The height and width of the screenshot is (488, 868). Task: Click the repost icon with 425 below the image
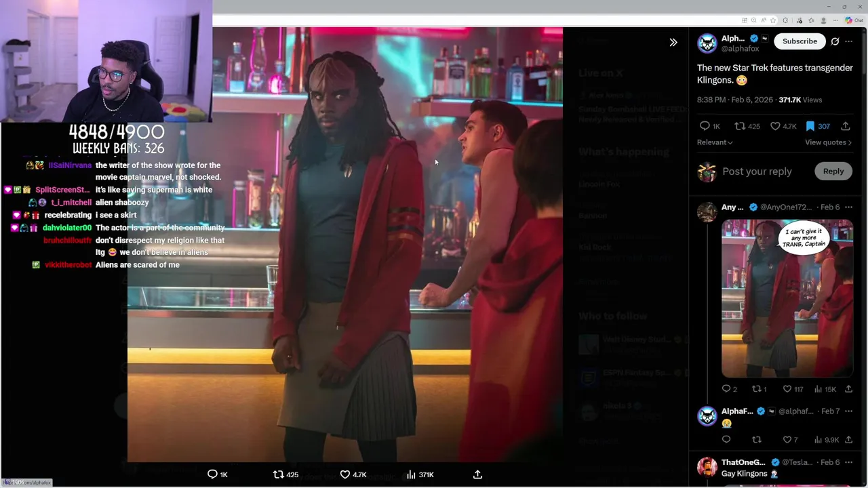(285, 474)
